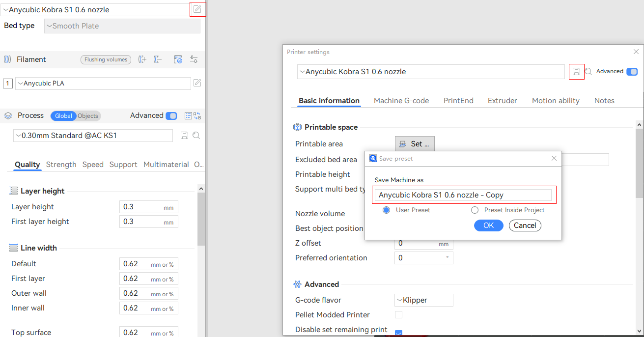This screenshot has width=644, height=337.
Task: Click the Preferred orientation value field
Action: 424,258
